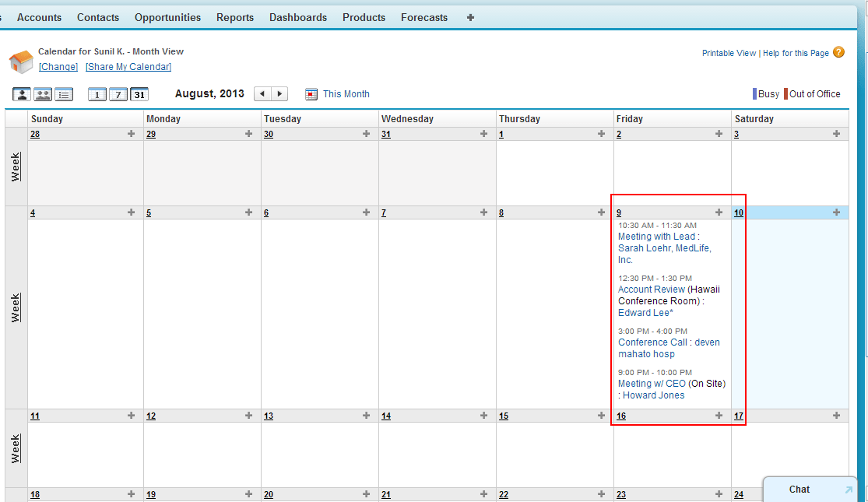
Task: Select the single day view icon
Action: [x=97, y=93]
